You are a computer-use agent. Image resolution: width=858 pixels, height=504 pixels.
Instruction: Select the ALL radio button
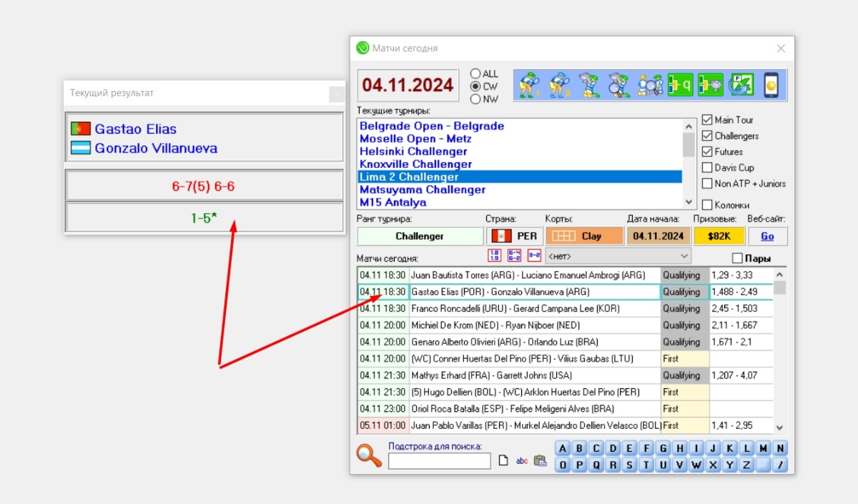coord(475,74)
